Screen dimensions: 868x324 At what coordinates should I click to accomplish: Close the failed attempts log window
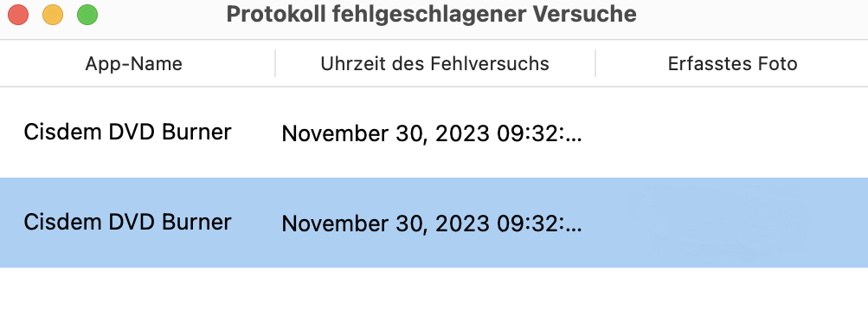click(x=19, y=15)
